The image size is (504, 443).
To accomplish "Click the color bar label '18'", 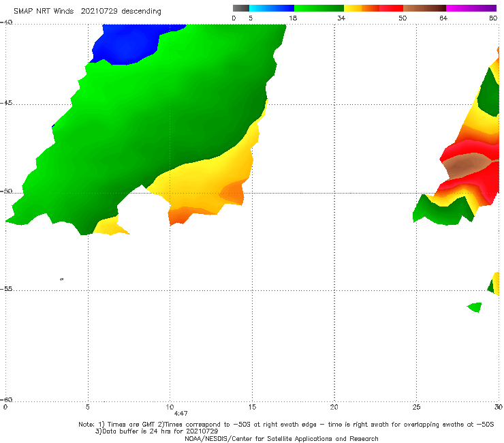I will (x=293, y=18).
